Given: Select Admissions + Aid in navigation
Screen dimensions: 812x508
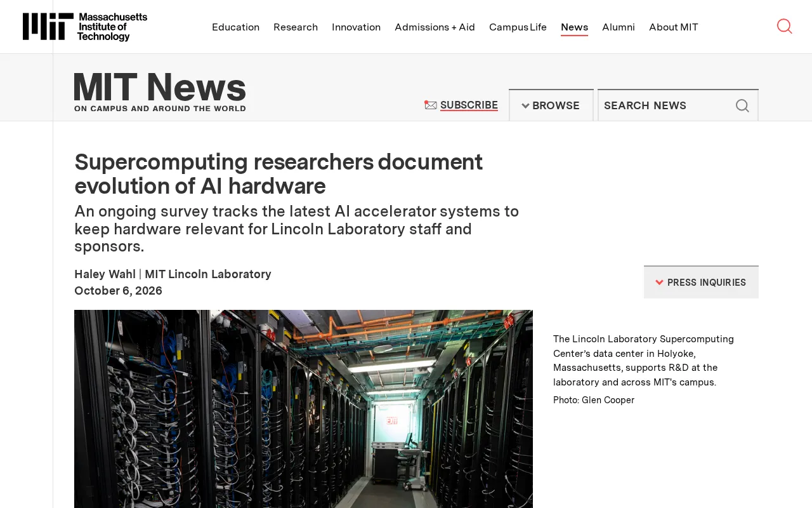Looking at the screenshot, I should click(x=435, y=27).
